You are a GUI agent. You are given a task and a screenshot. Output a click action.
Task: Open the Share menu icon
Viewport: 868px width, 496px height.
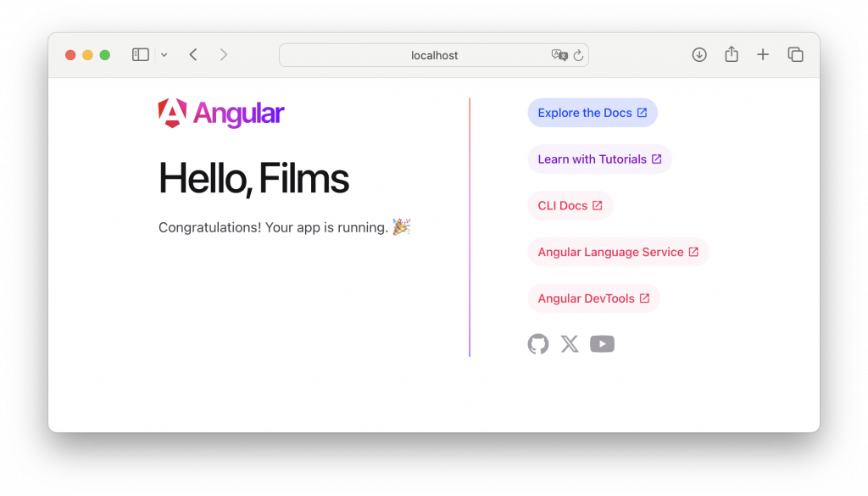coord(732,55)
